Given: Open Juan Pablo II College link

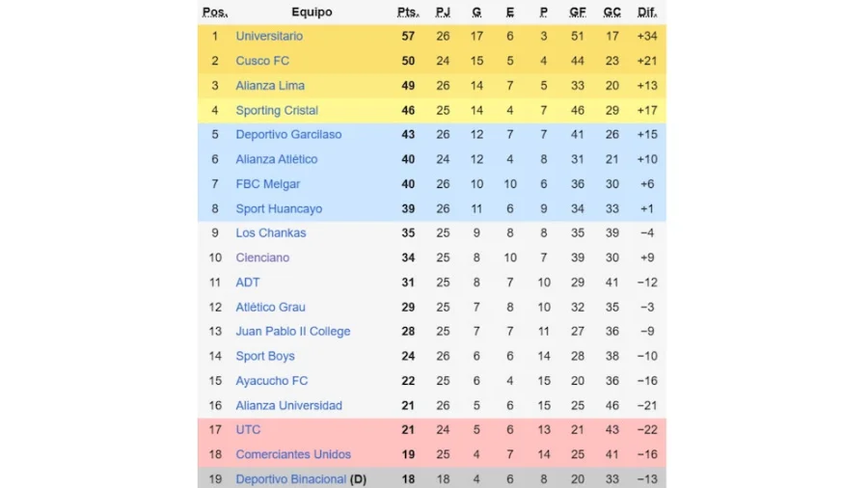Looking at the screenshot, I should [293, 332].
